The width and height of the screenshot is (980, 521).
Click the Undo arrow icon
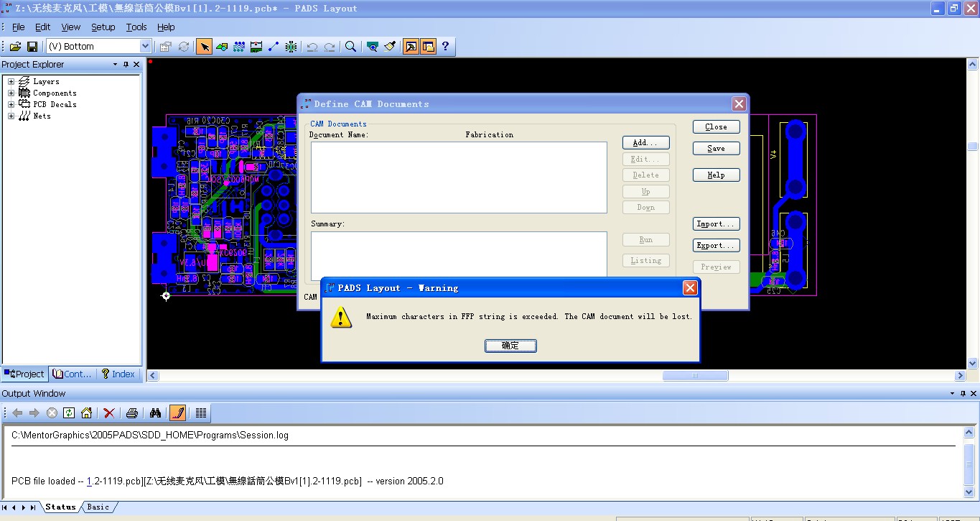click(x=312, y=46)
